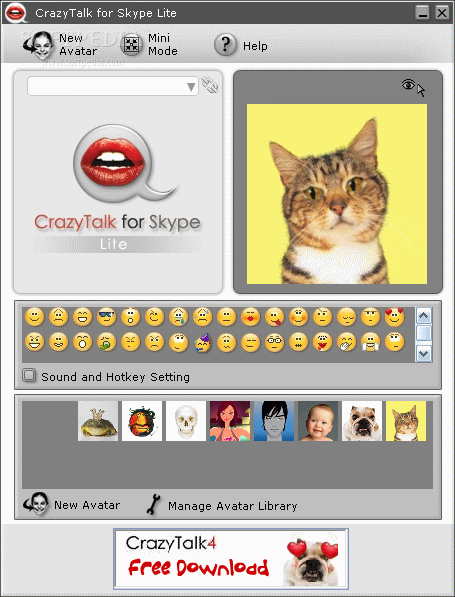Choose the big laughing grin emoticon
Viewport: 455px width, 597px height.
83,317
